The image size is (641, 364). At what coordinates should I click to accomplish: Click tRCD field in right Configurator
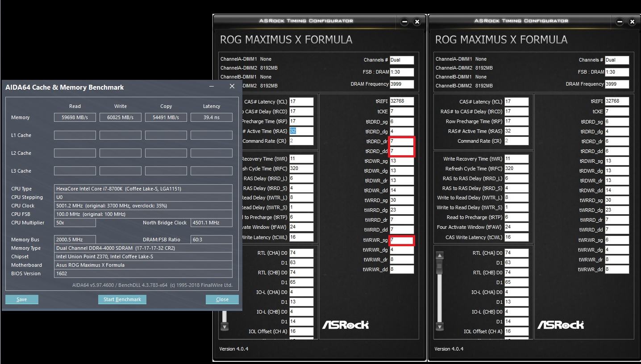click(516, 112)
